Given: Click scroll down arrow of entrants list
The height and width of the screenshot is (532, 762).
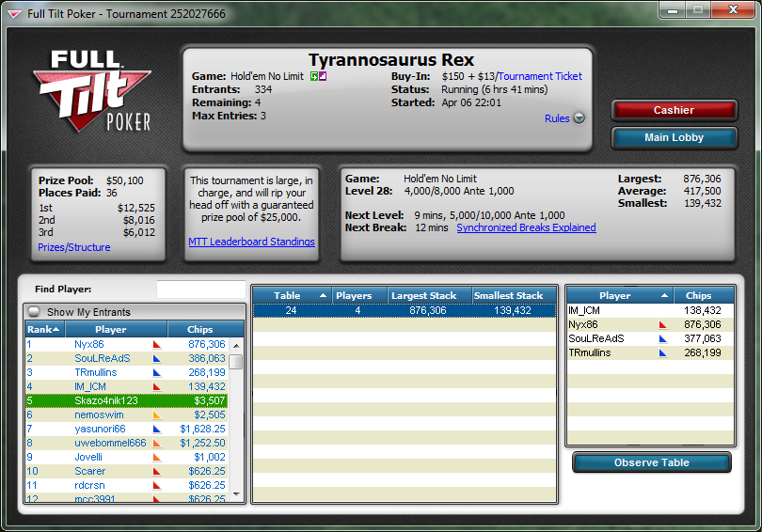Looking at the screenshot, I should (236, 494).
